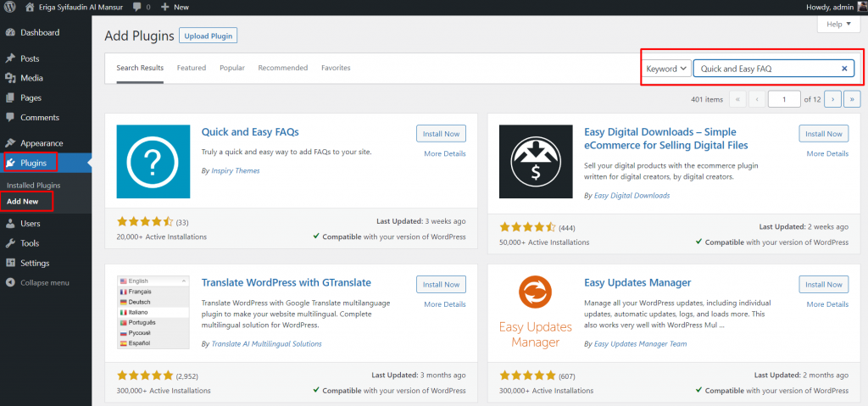Click the Easy Digital Downloads plugin icon
Viewport: 868px width, 406px height.
point(536,162)
